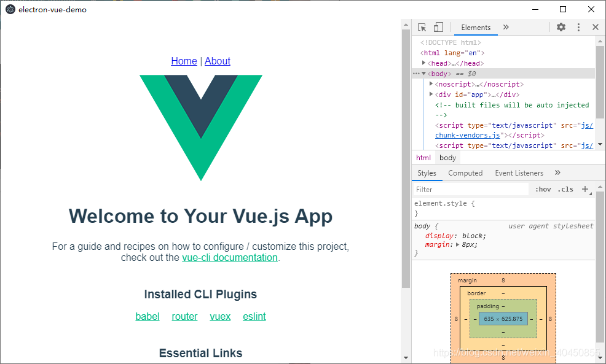Activate the inspect element picker icon
This screenshot has width=606, height=364.
[422, 28]
